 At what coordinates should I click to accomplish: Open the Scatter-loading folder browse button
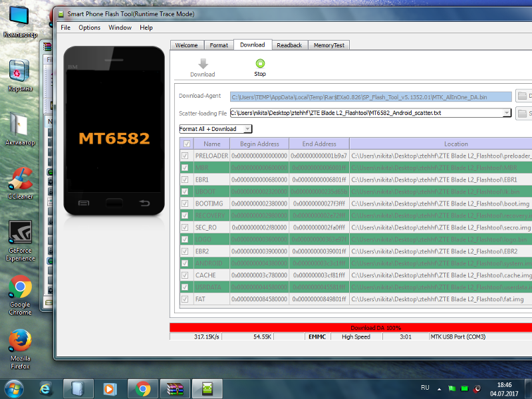point(524,113)
